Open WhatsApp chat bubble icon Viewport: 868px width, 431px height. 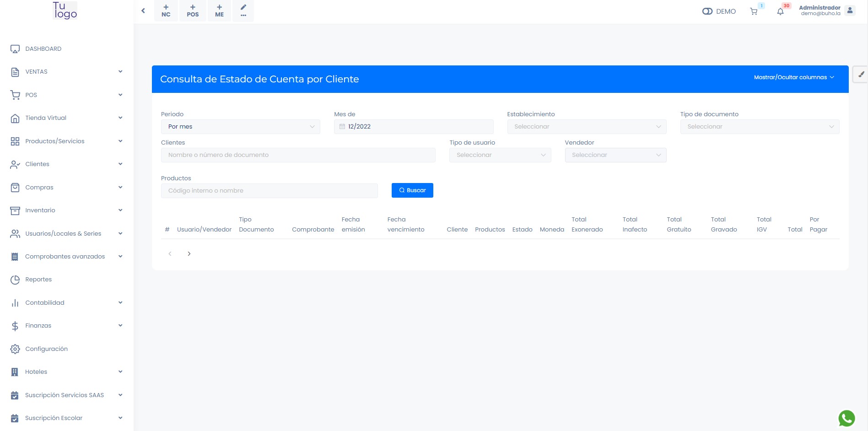846,418
